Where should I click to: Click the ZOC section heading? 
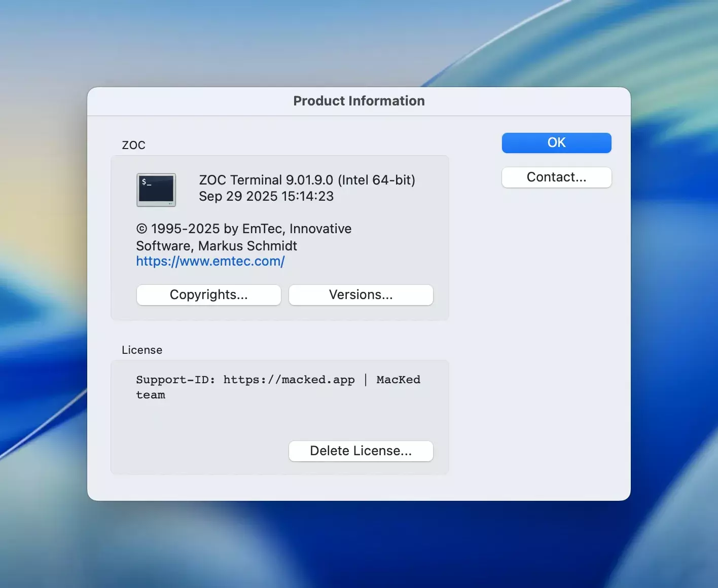134,145
